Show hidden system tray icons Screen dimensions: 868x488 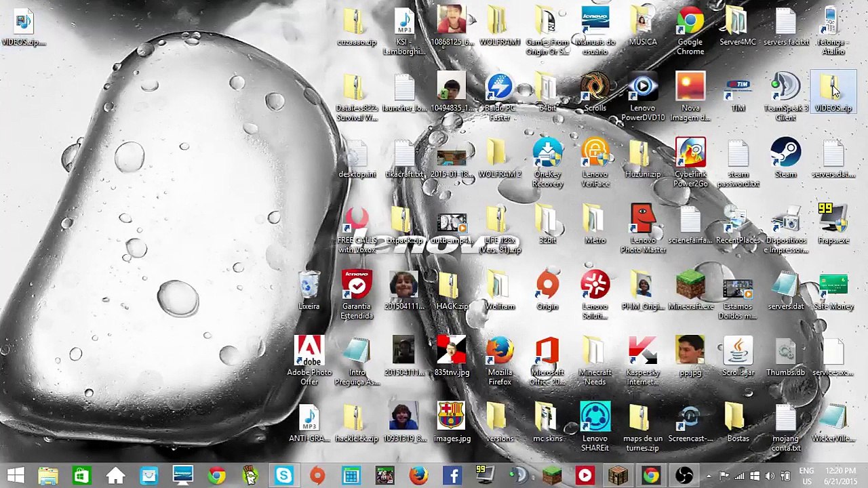[x=709, y=476]
